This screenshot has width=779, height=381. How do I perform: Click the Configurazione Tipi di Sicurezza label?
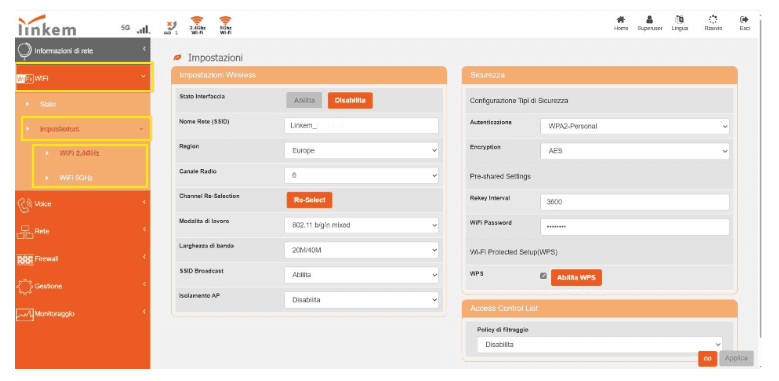(x=519, y=100)
